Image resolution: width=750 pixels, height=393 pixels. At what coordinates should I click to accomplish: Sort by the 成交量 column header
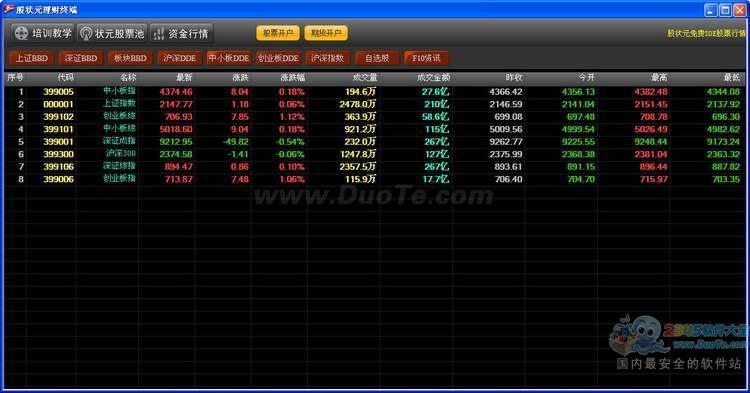[364, 77]
